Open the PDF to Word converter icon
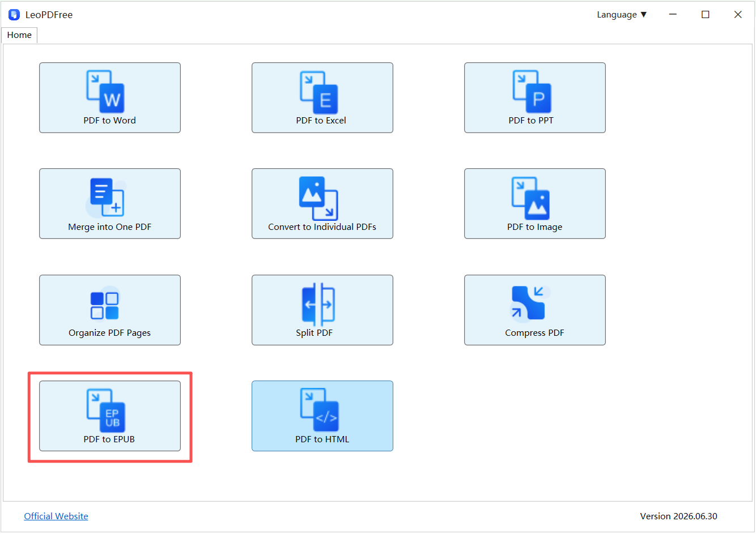 [105, 91]
